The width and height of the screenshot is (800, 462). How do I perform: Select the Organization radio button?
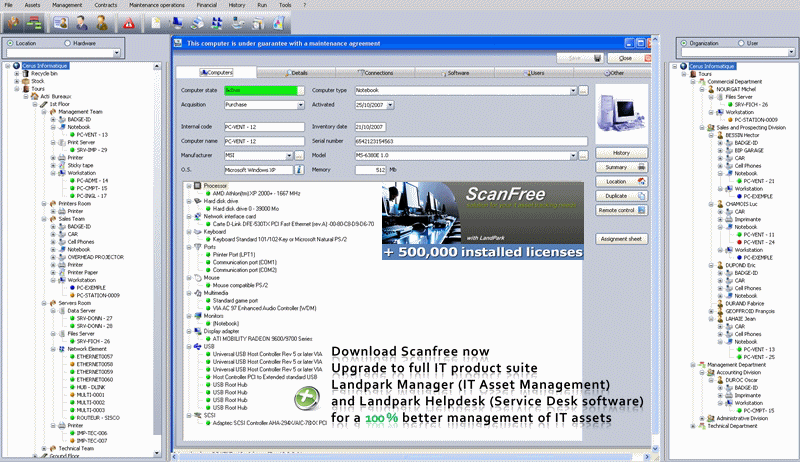(x=684, y=43)
